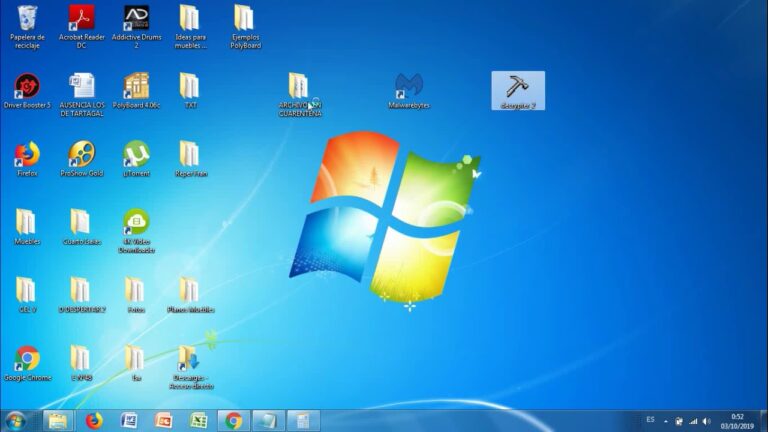Screen dimensions: 768x432
Task: Open Windows Explorer from the taskbar
Action: [x=58, y=421]
